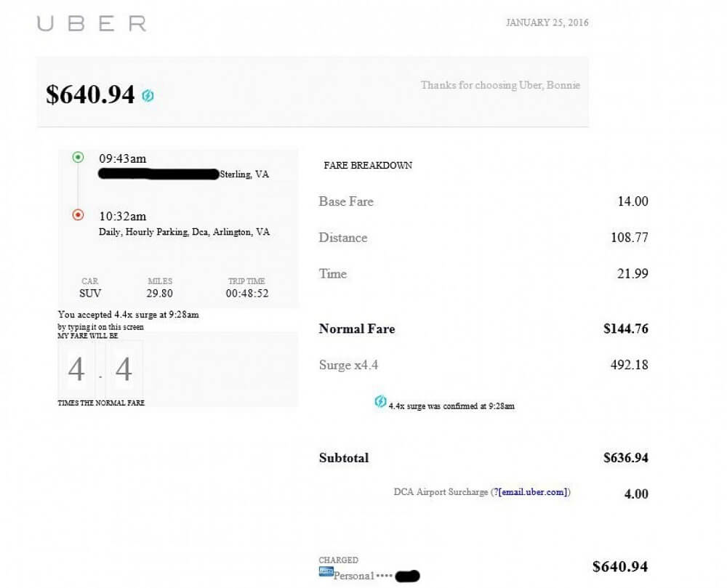Click the green pickup location marker
Screen dimensions: 727x588
pyautogui.click(x=79, y=157)
